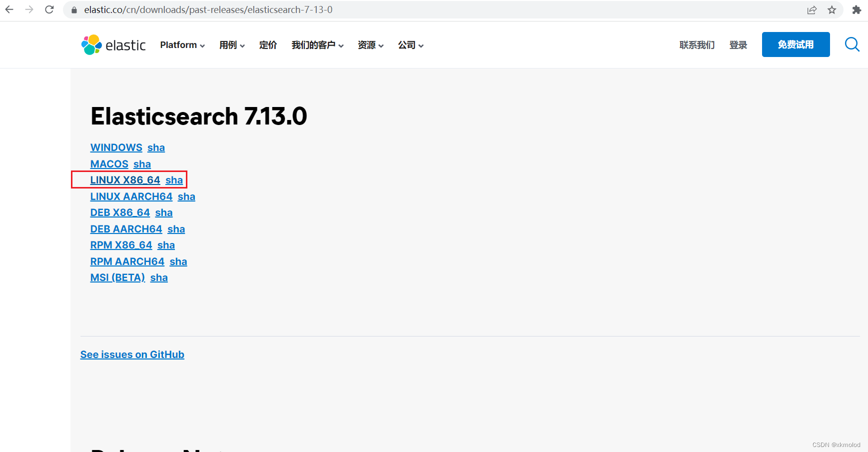
Task: Open the 定价 page
Action: [x=268, y=45]
